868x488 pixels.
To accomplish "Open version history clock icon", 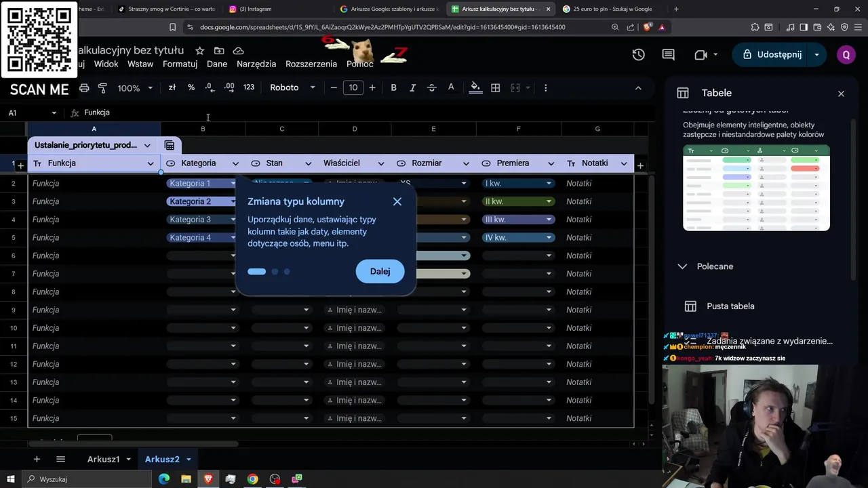I will pos(638,55).
